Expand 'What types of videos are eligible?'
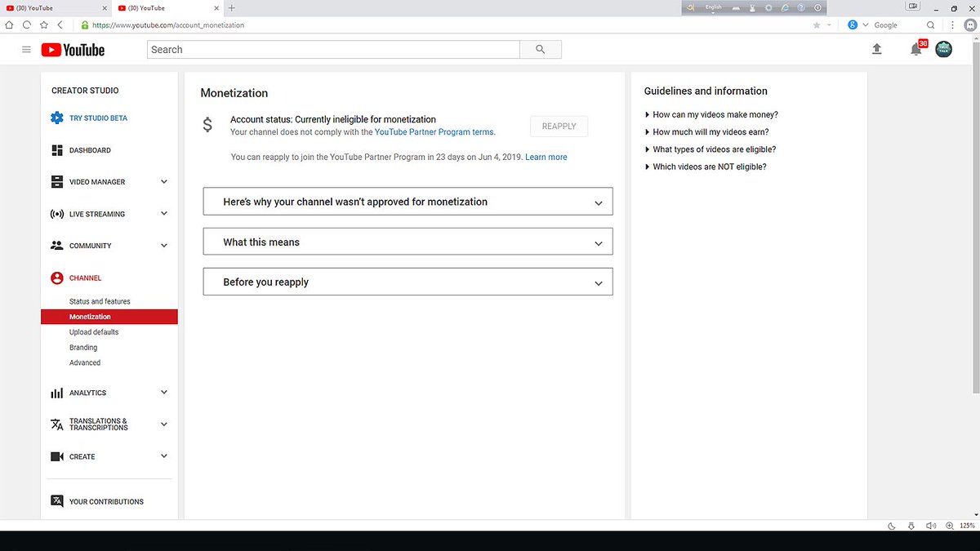The width and height of the screenshot is (980, 551). click(x=710, y=149)
